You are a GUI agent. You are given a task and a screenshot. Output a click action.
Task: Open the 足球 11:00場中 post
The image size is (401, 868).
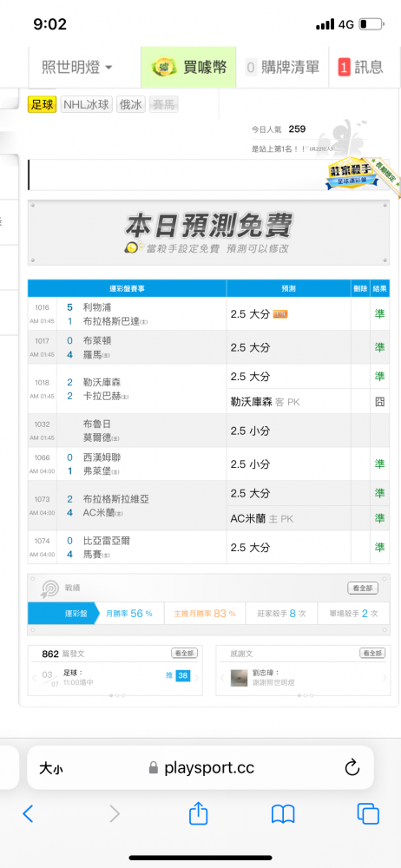coord(79,678)
